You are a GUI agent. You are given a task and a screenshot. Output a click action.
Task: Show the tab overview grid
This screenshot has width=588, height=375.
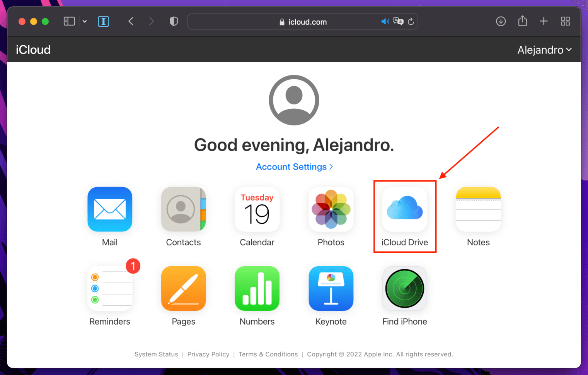[565, 21]
